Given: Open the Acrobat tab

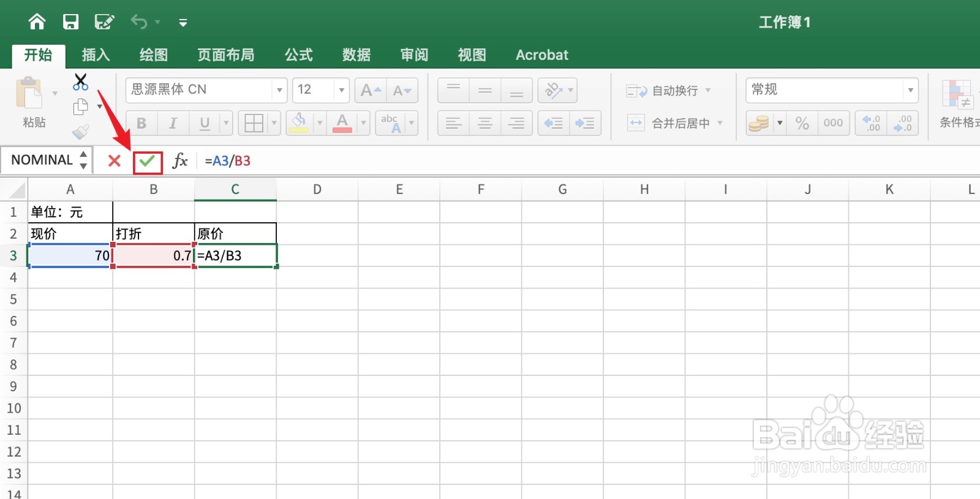Looking at the screenshot, I should coord(541,55).
